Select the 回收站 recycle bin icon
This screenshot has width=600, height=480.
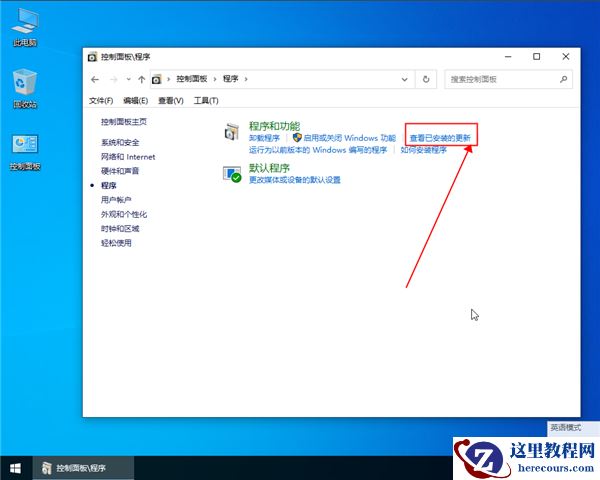tap(25, 88)
